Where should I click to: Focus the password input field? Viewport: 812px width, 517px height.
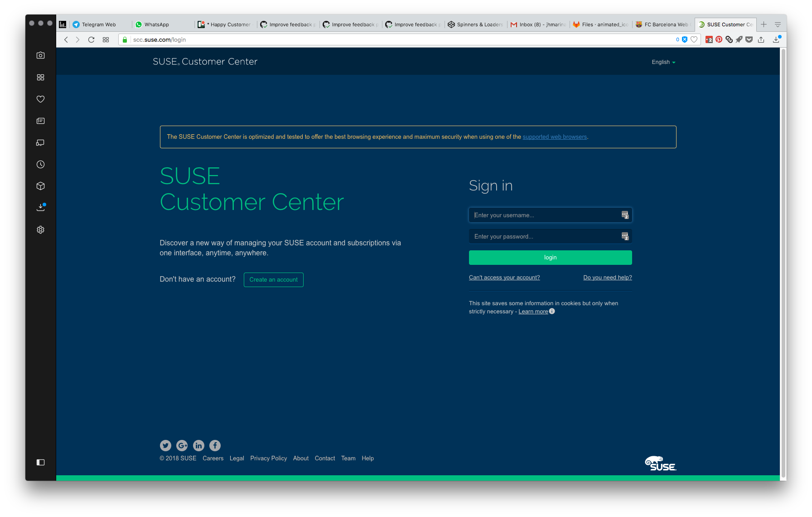[550, 236]
